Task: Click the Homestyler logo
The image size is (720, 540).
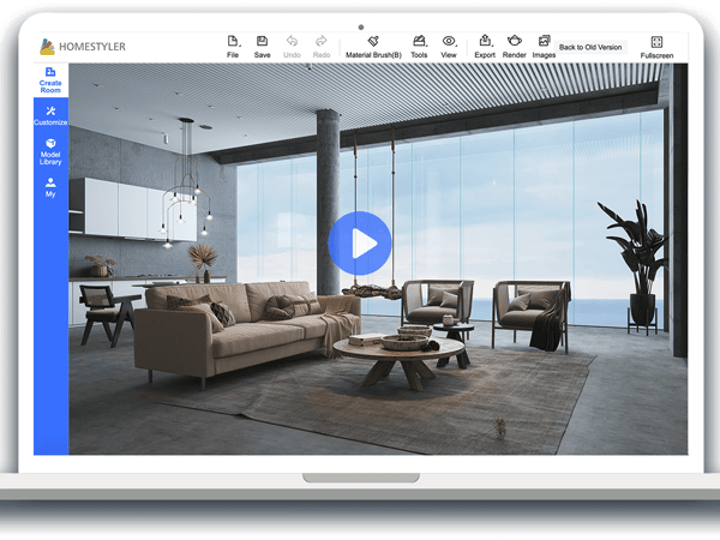Action: pyautogui.click(x=83, y=46)
